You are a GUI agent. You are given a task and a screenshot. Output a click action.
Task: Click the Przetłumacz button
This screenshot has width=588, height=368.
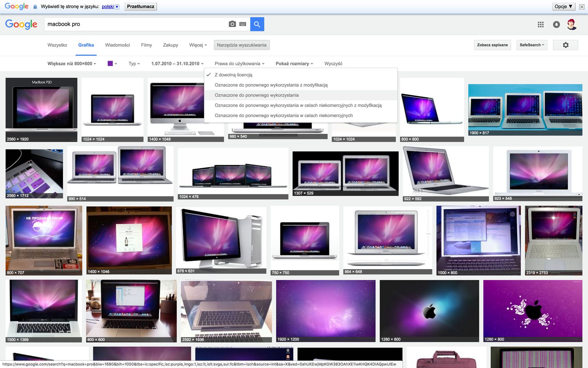(x=141, y=7)
